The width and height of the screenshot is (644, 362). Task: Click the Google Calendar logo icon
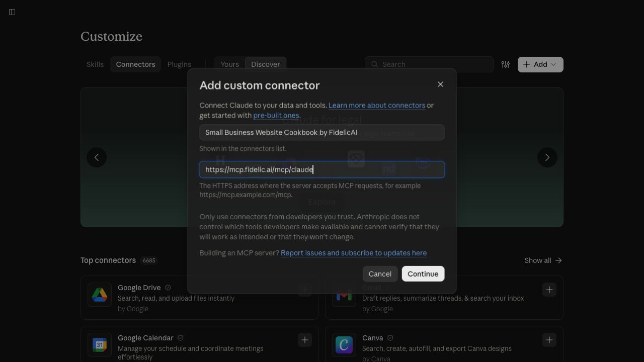click(x=100, y=345)
